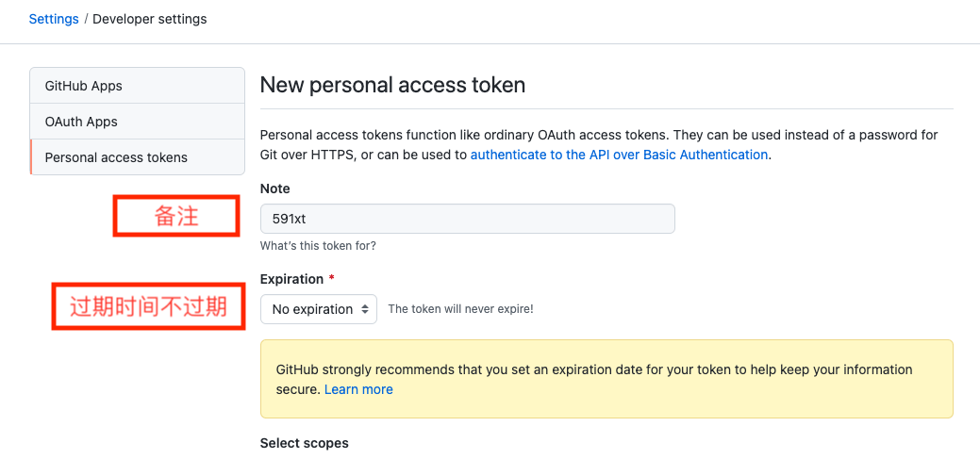Click the GitHub strongly recommends warning text
The image size is (980, 459).
tap(594, 370)
